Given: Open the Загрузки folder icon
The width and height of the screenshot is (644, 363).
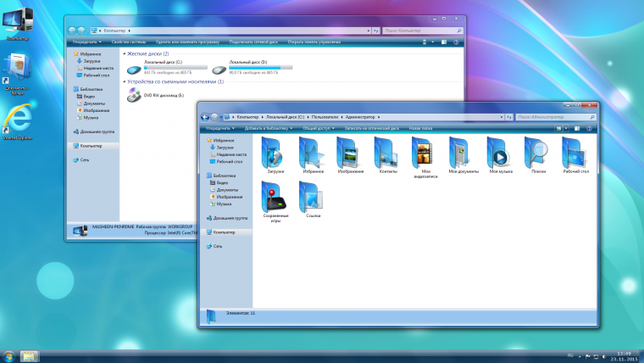Looking at the screenshot, I should [x=275, y=153].
